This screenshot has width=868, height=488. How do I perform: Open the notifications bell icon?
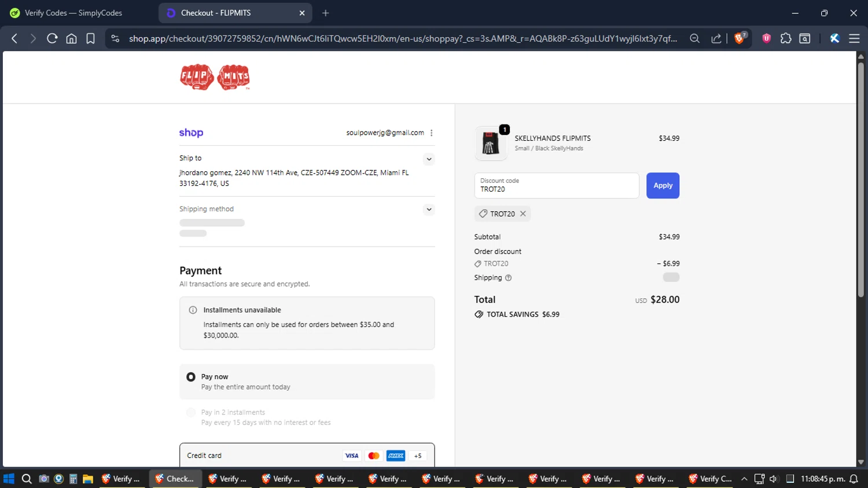click(x=854, y=479)
